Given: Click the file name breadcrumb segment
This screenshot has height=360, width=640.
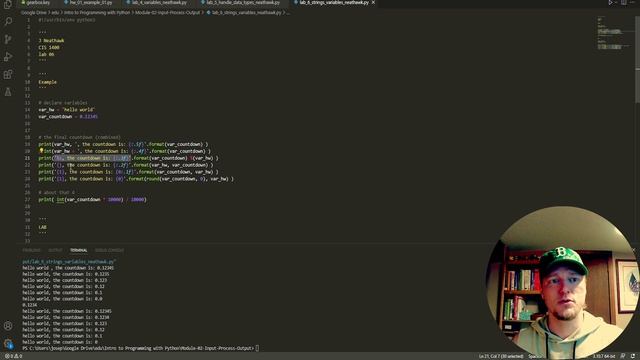Looking at the screenshot, I should tap(244, 13).
